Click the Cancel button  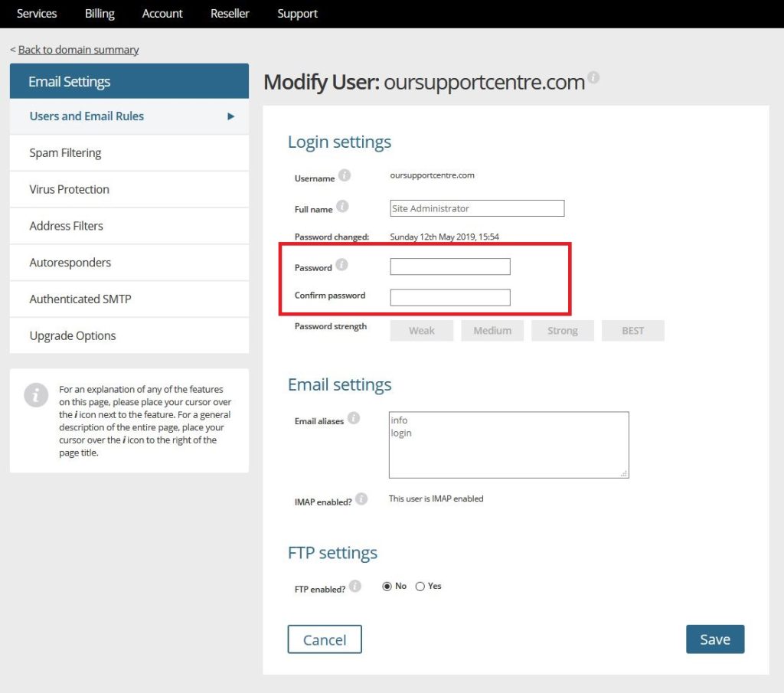click(x=325, y=639)
